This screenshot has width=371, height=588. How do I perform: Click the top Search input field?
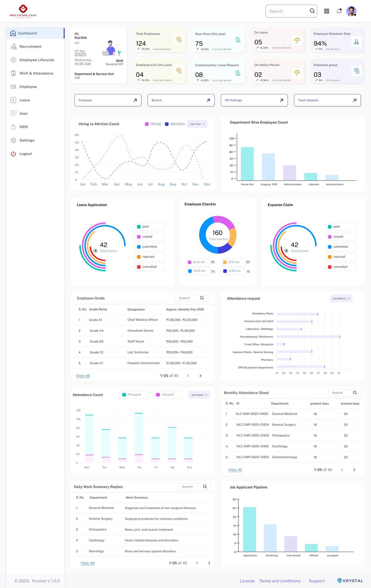pyautogui.click(x=291, y=11)
